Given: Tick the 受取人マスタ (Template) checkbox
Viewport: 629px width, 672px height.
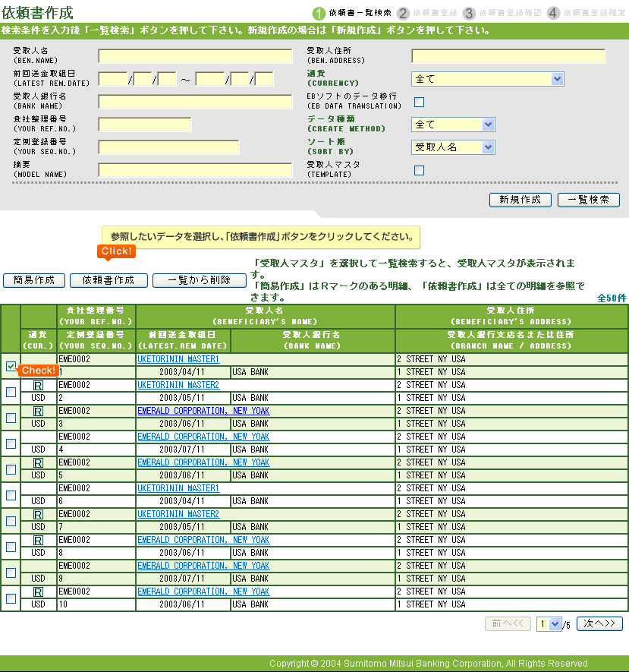Looking at the screenshot, I should point(419,171).
